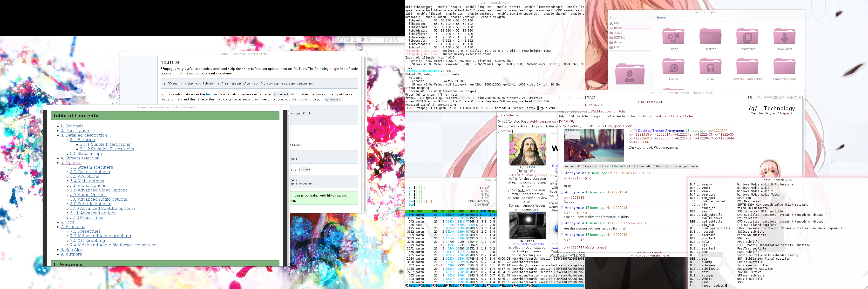Screen dimensions: 868x289
Task: Open Reintroducing the 4chan Blog and Blotter link
Action: click(662, 116)
